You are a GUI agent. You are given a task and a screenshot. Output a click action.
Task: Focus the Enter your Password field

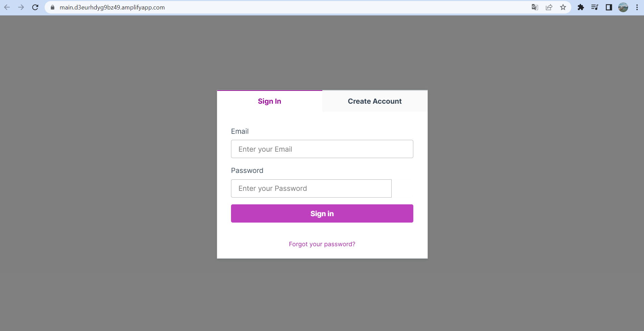(x=311, y=188)
